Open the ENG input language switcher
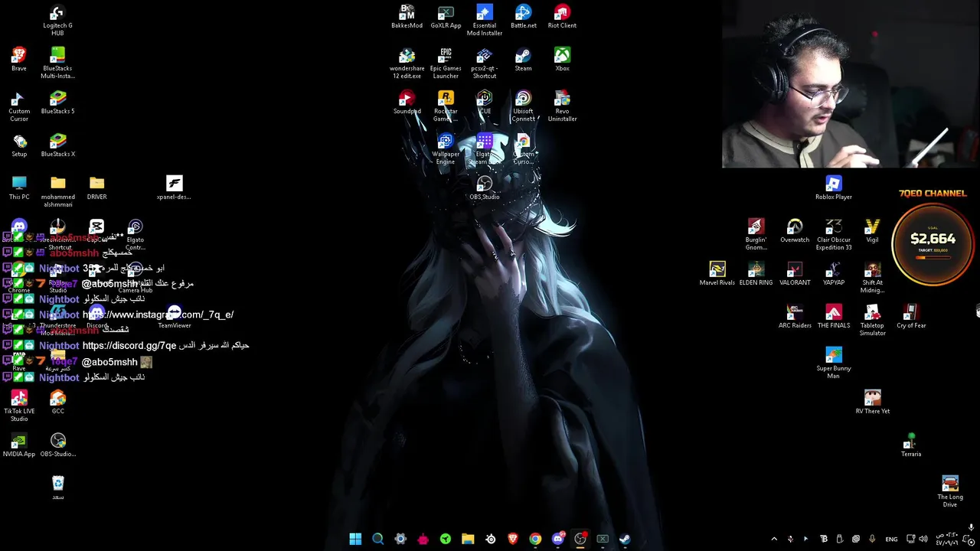 (891, 539)
